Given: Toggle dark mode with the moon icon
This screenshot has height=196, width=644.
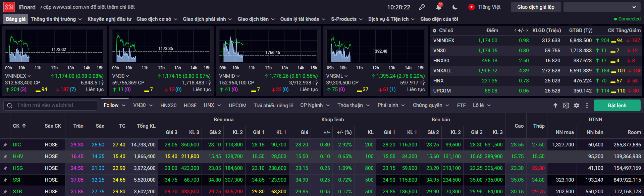Looking at the screenshot, I should pos(455,7).
